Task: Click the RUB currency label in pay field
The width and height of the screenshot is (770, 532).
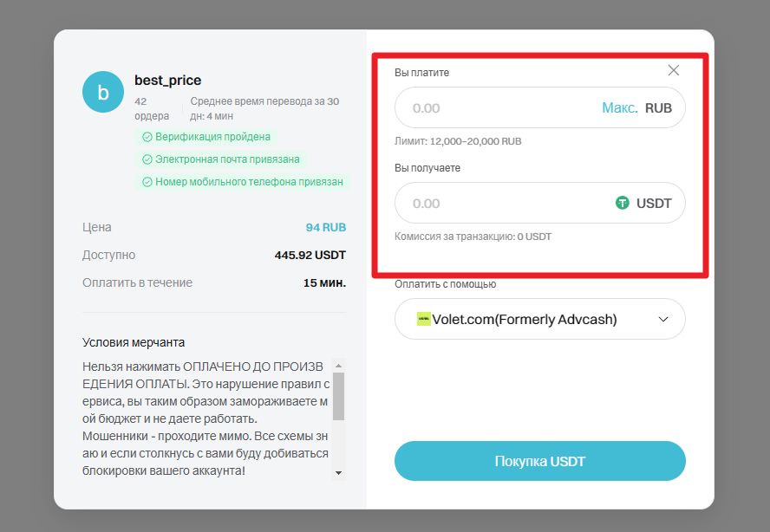Action: pyautogui.click(x=661, y=107)
